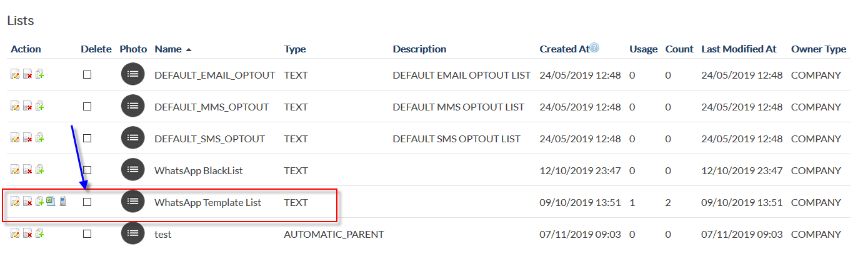Image resolution: width=868 pixels, height=264 pixels.
Task: Check the delete box for DEFAULT_EMAIL_OPTOUT
Action: click(x=87, y=75)
